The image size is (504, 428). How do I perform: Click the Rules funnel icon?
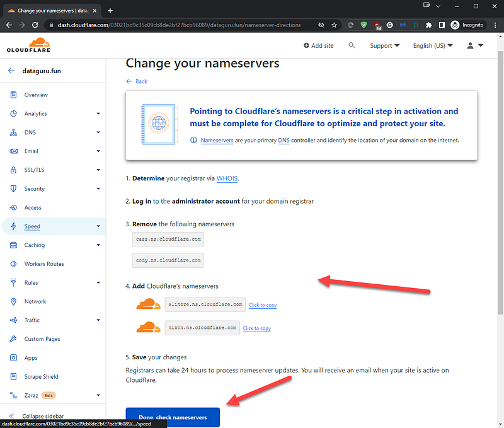tap(13, 282)
